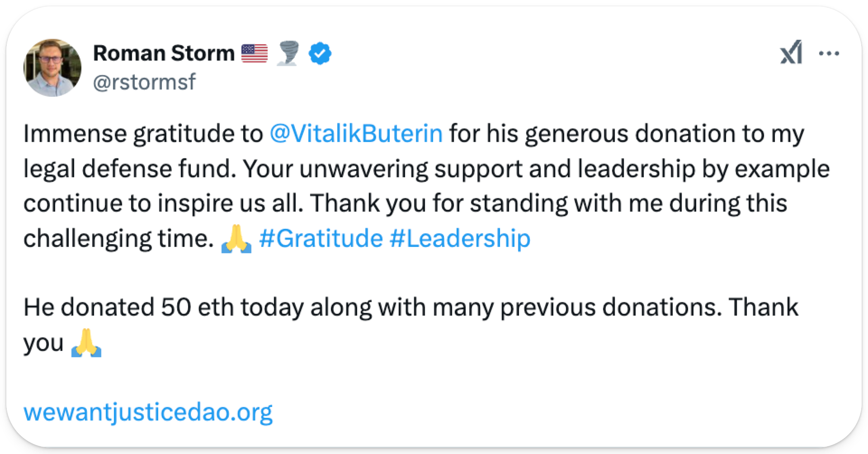Viewport: 868px width, 454px height.
Task: Open the wewantjusticedao.org link
Action: (x=148, y=412)
